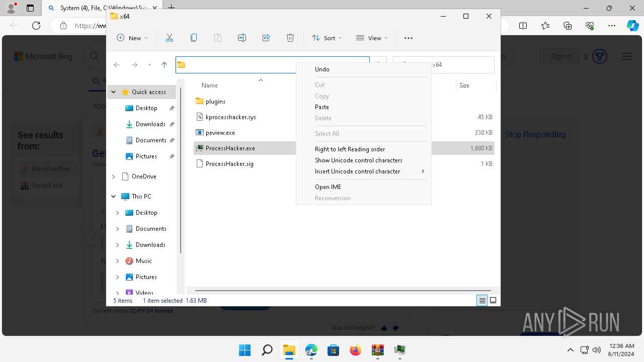Expand the OneDrive tree node
The image size is (644, 362).
coord(114,176)
